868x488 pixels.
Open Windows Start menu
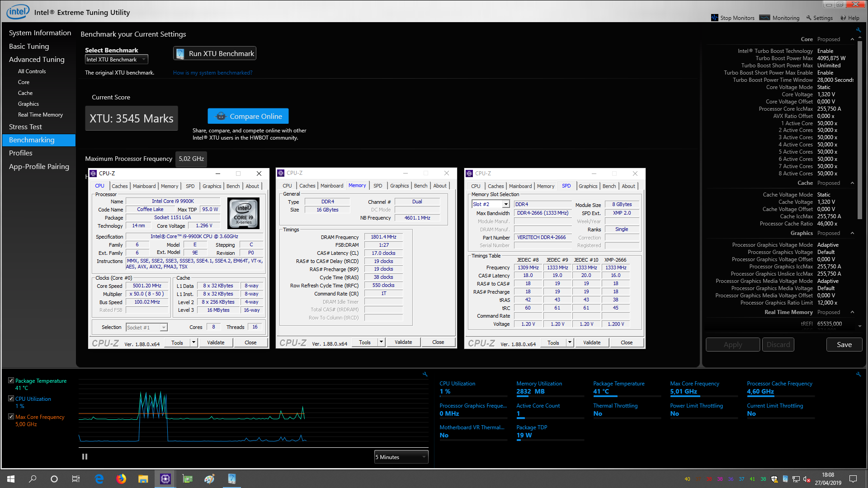click(11, 479)
